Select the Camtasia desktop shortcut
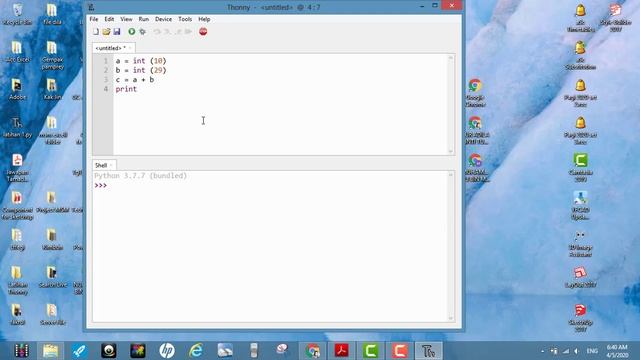This screenshot has width=640, height=360. coord(580,167)
